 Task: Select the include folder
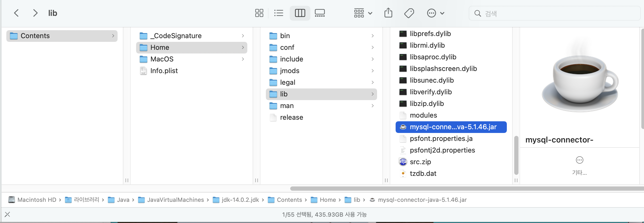[x=321, y=59]
